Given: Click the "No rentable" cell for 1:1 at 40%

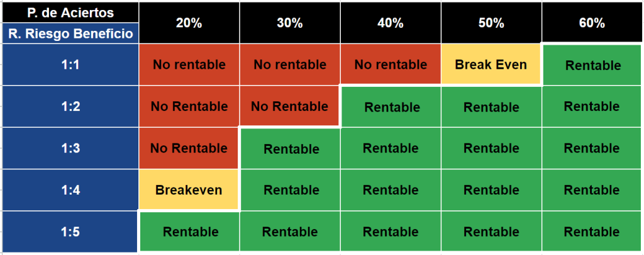Looking at the screenshot, I should click(391, 64).
